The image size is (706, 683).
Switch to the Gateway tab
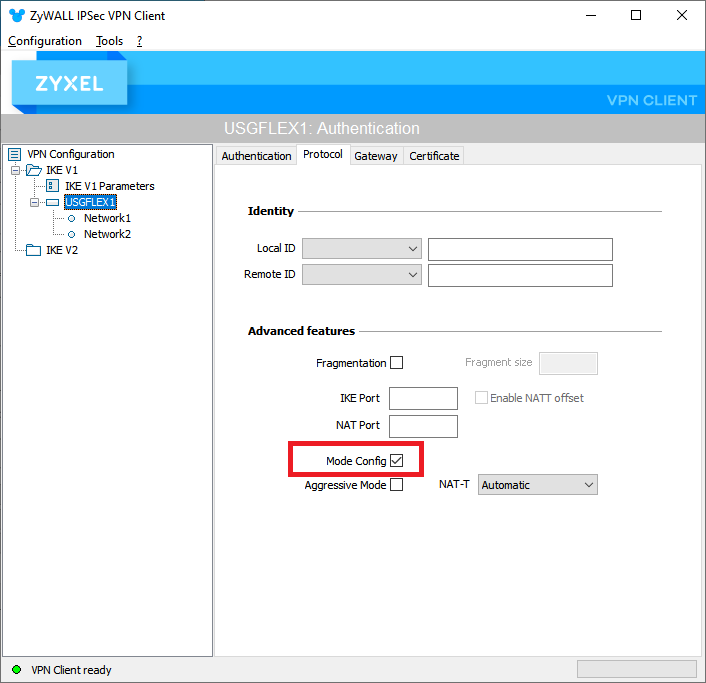point(376,156)
